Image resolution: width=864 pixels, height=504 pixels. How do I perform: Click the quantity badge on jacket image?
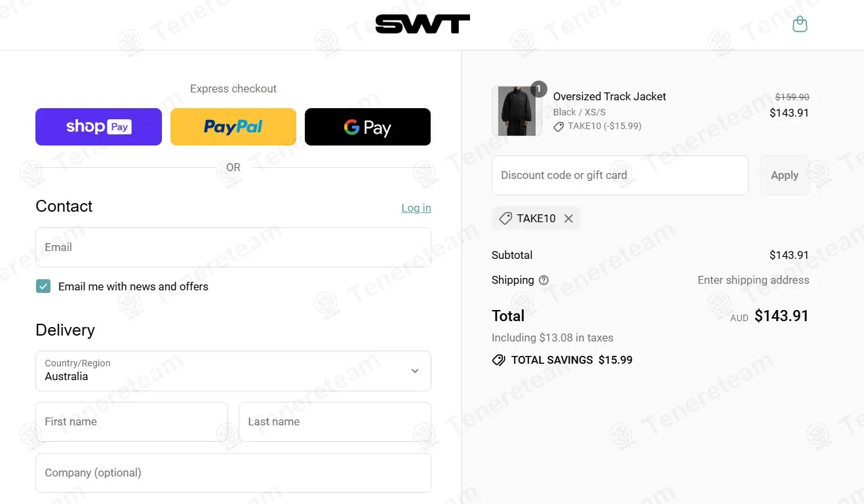click(538, 89)
